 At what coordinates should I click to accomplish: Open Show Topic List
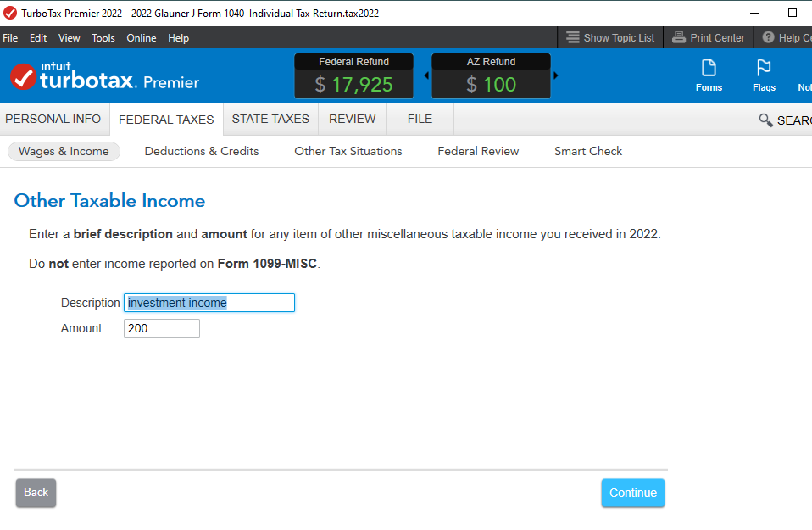point(610,38)
